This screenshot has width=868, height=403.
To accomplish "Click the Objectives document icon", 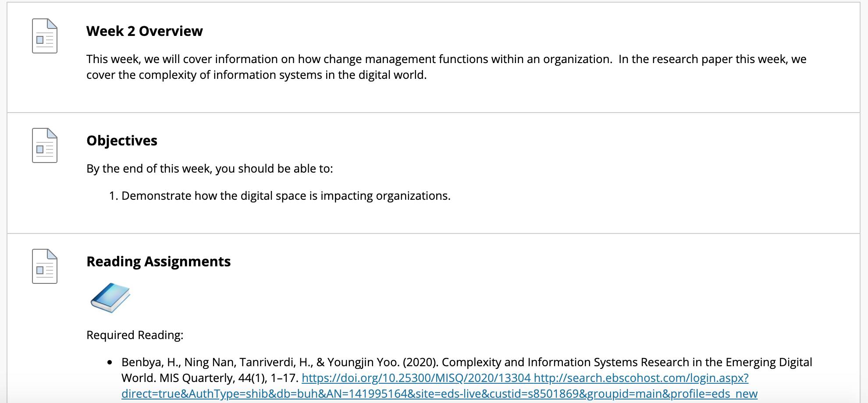I will click(x=45, y=145).
